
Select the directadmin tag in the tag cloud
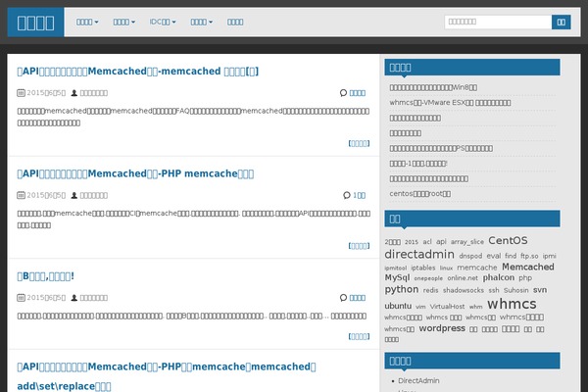pyautogui.click(x=419, y=254)
